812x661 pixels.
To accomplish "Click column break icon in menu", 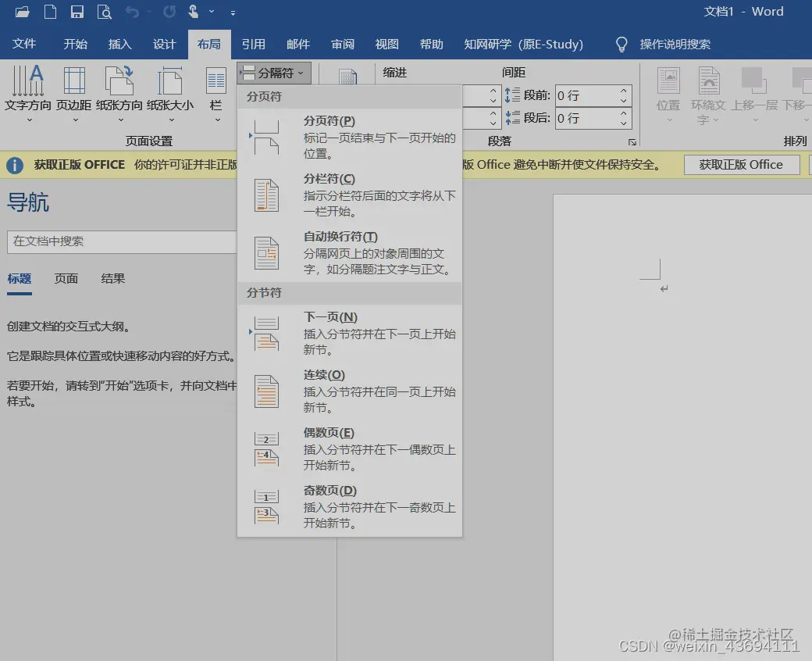I will point(267,195).
